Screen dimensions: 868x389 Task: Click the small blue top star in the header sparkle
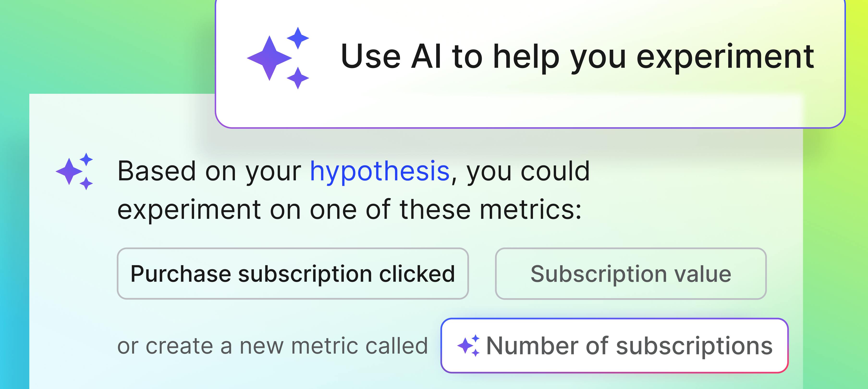[x=298, y=38]
